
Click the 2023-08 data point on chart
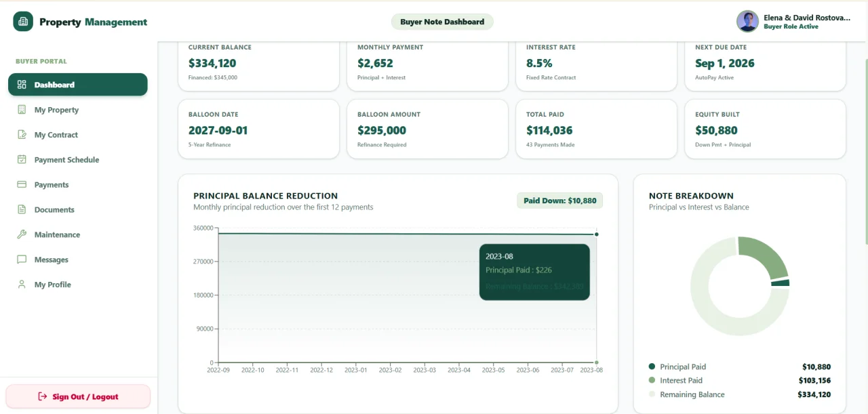coord(597,234)
